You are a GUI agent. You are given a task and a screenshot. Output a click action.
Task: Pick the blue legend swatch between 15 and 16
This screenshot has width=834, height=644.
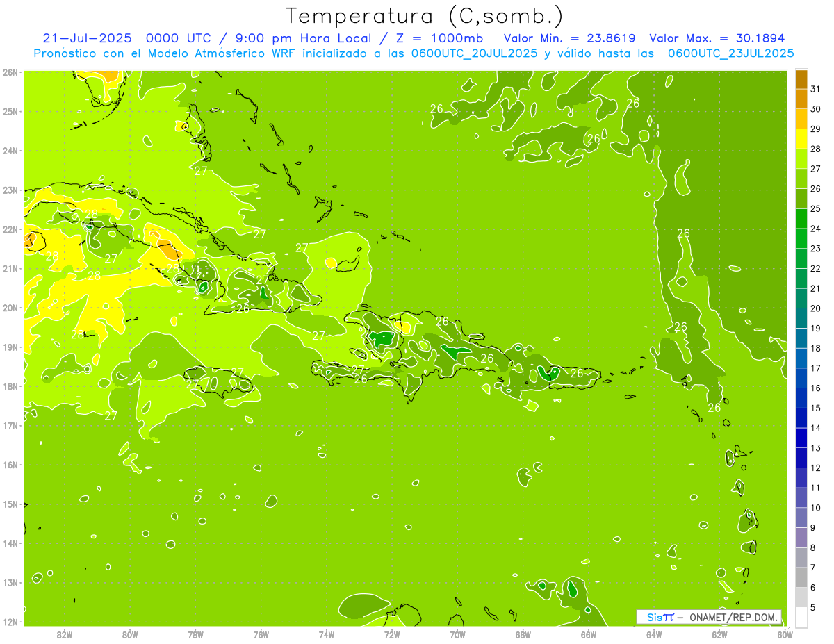(801, 397)
